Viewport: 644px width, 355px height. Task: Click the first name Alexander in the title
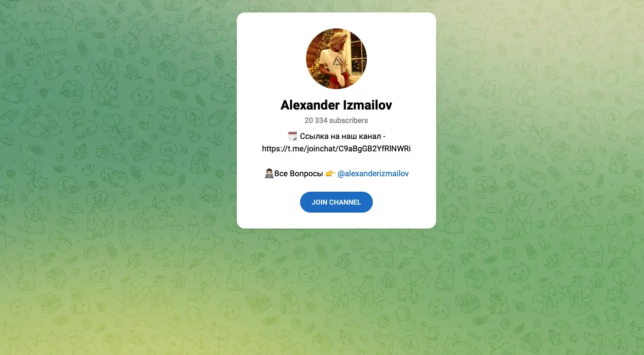[310, 105]
